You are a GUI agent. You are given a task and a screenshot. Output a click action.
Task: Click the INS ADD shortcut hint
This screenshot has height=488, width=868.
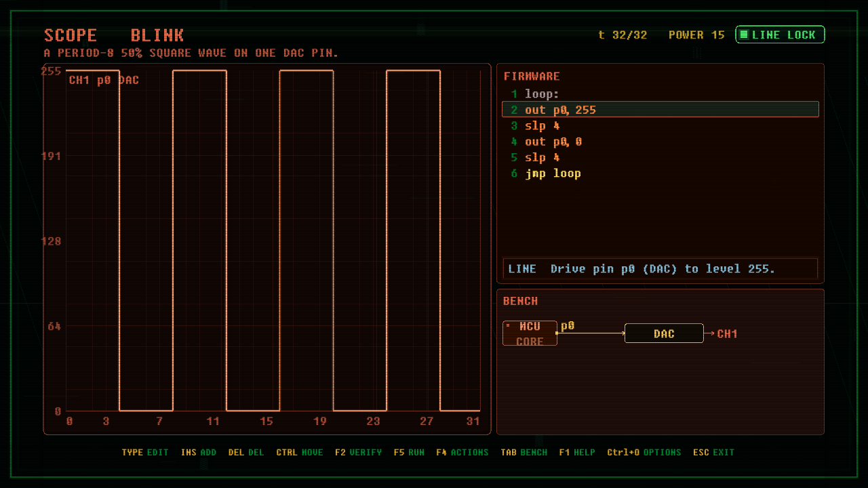pyautogui.click(x=199, y=452)
